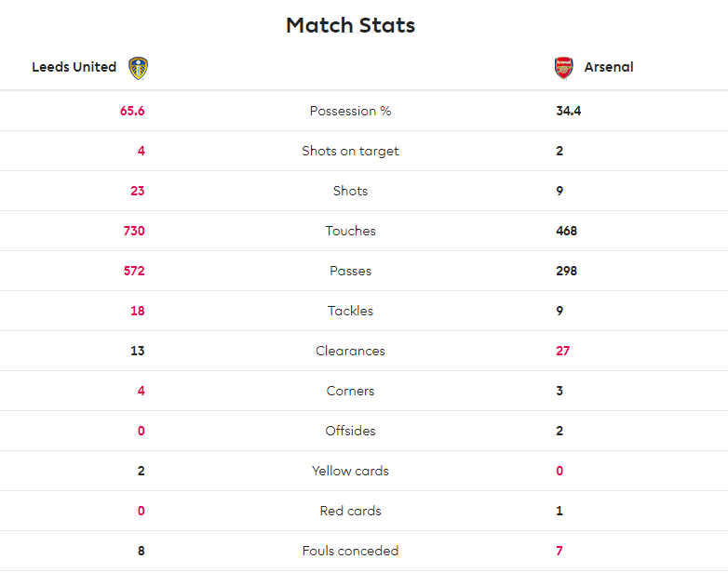The image size is (728, 586).
Task: Select the Possession % stat label
Action: click(x=351, y=111)
